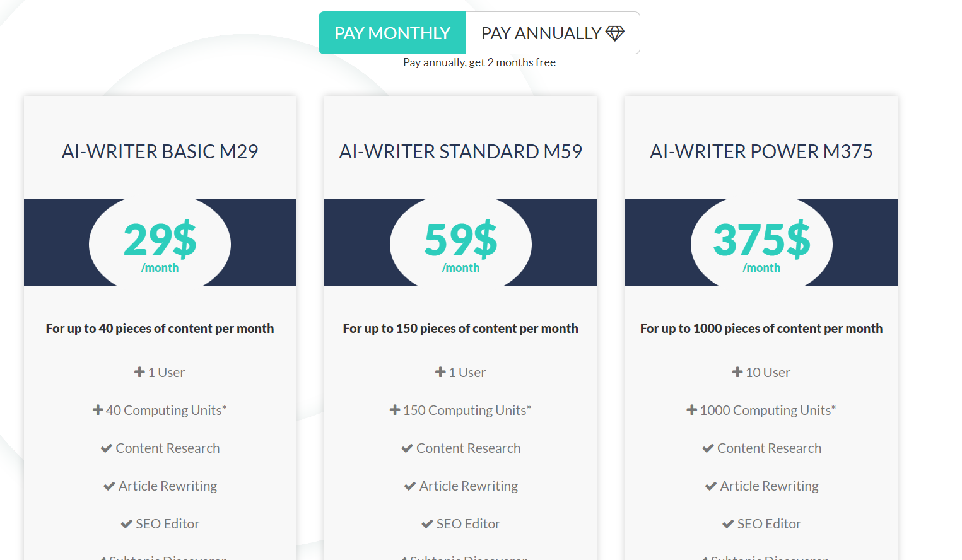
Task: Click the checkmark next to Article Rewriting in Standard plan
Action: pos(410,486)
